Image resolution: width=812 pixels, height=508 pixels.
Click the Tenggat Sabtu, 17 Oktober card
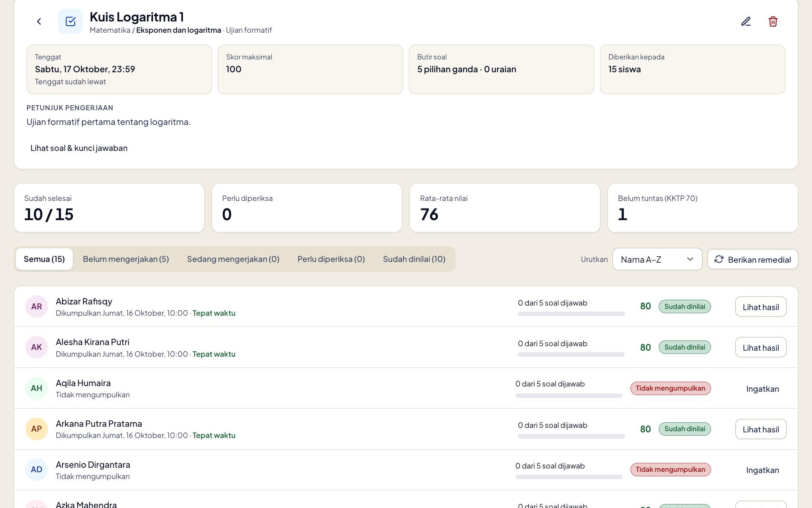pyautogui.click(x=119, y=69)
